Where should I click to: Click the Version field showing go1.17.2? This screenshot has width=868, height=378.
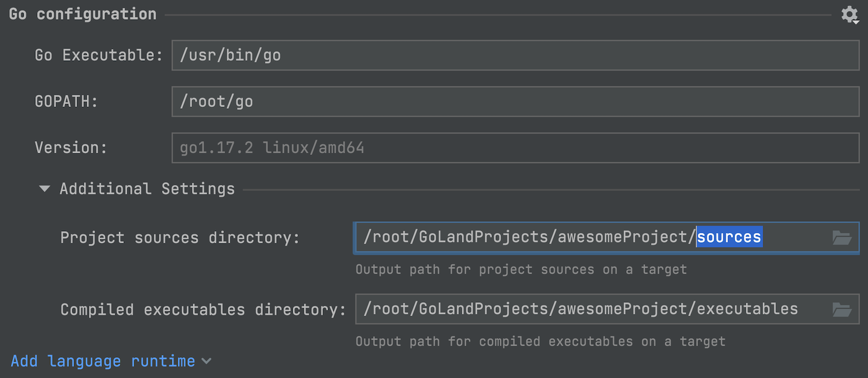tap(515, 148)
